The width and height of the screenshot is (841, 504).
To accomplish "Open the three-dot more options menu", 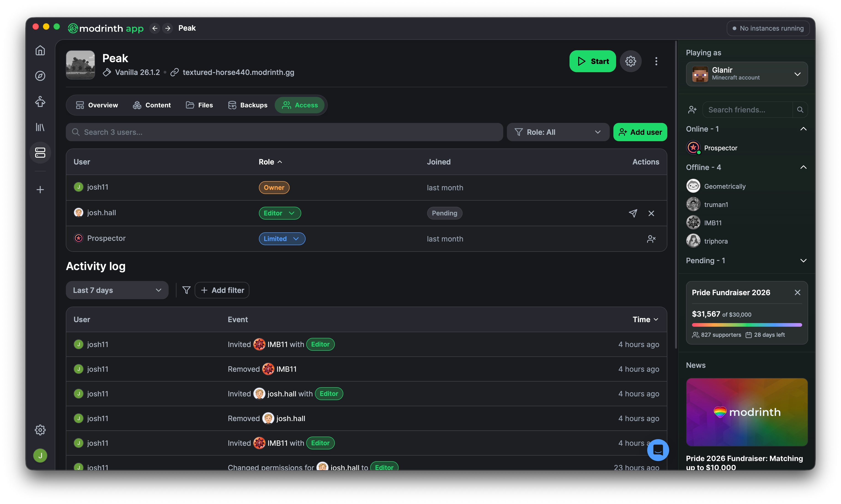I will point(656,61).
